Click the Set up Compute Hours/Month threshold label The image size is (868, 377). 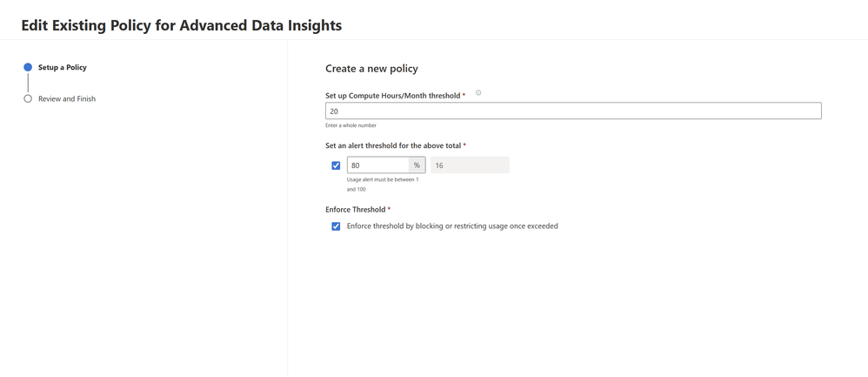pos(393,95)
